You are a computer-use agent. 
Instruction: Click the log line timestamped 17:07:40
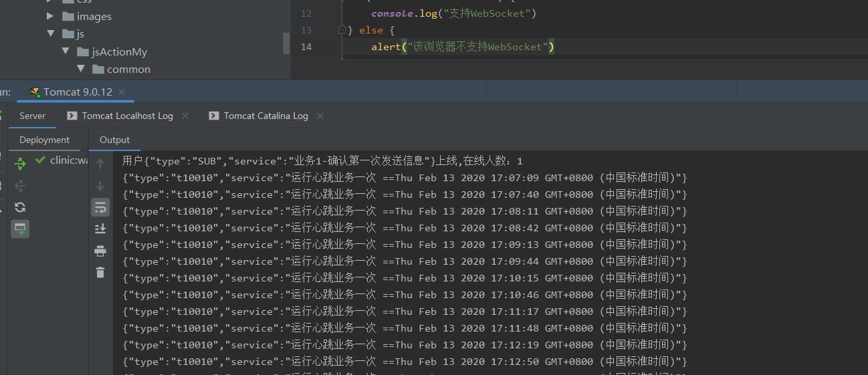405,195
